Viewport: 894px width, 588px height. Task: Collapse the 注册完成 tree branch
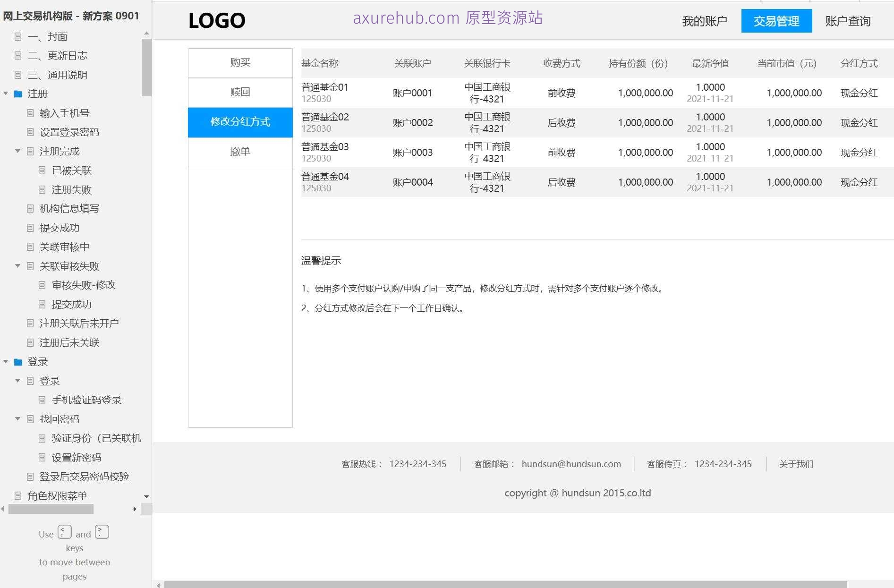pos(17,151)
